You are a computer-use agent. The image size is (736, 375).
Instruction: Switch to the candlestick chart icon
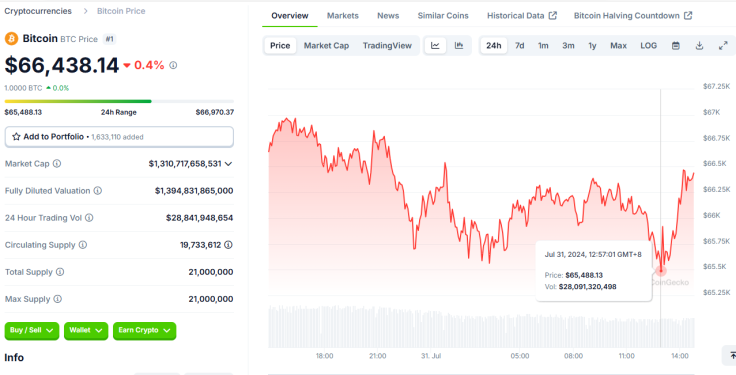[x=459, y=46]
